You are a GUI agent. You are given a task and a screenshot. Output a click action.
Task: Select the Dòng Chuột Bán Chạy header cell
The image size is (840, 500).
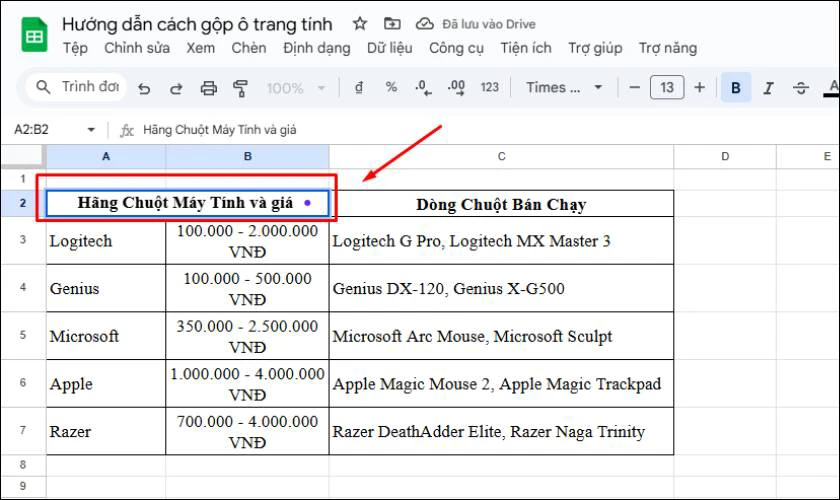coord(501,204)
